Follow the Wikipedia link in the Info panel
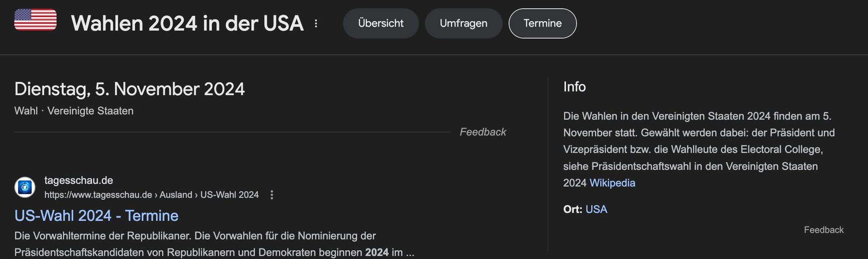This screenshot has width=868, height=259. pos(612,183)
